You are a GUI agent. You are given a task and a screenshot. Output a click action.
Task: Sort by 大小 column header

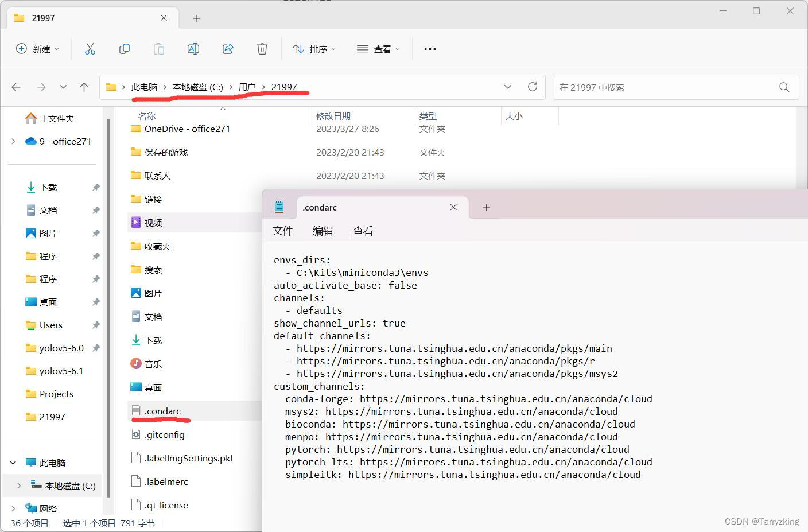[x=514, y=116]
